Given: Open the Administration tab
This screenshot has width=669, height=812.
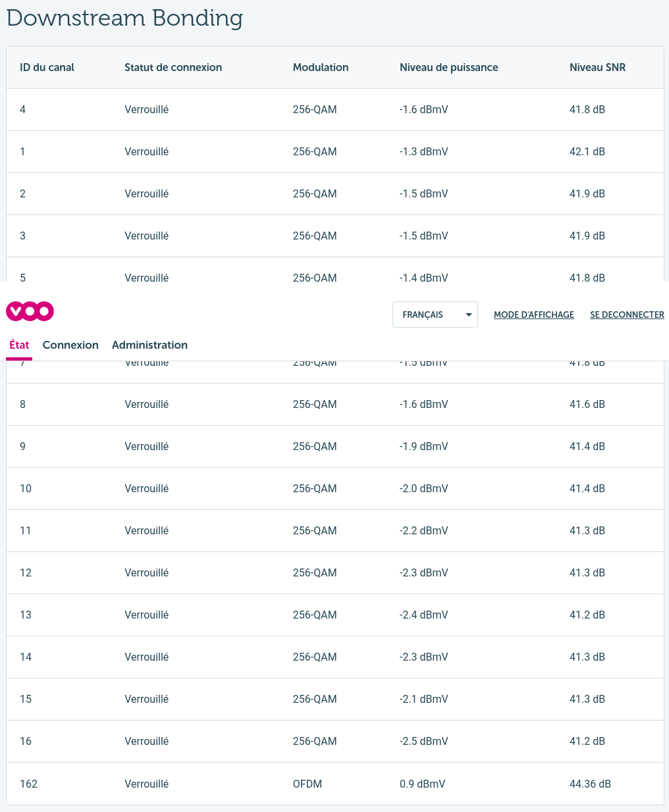Looking at the screenshot, I should pos(149,345).
